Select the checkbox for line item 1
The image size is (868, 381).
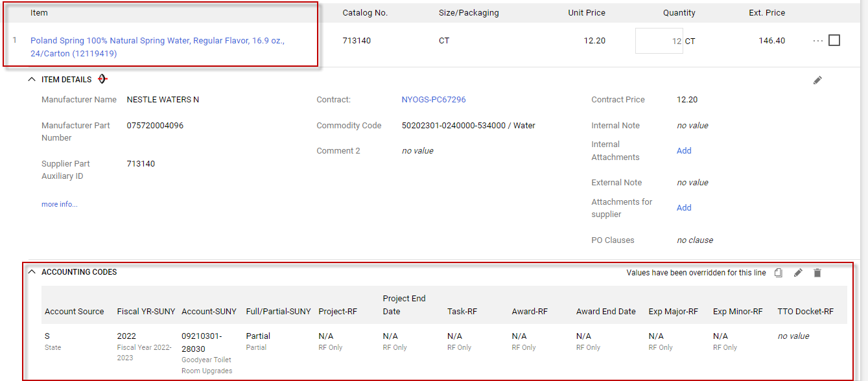pos(834,40)
